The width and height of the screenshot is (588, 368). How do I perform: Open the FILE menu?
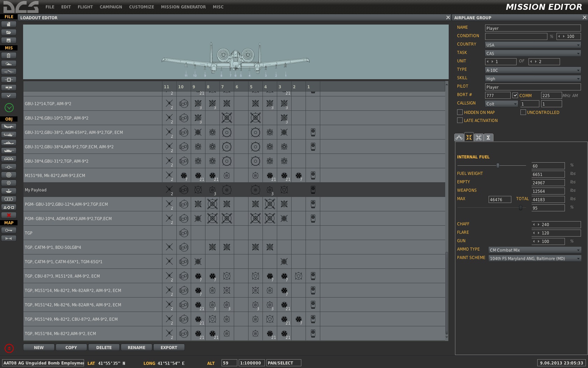pos(50,7)
